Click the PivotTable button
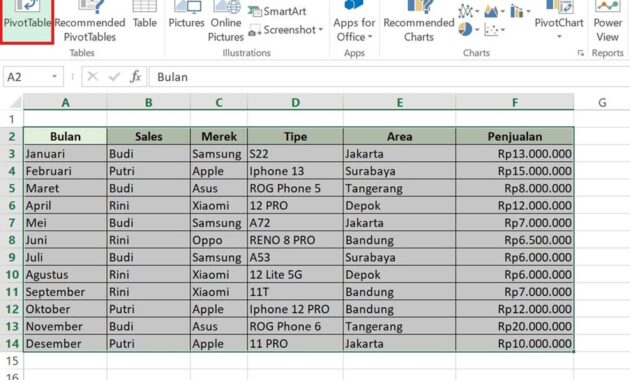The height and width of the screenshot is (380, 630). pyautogui.click(x=27, y=20)
